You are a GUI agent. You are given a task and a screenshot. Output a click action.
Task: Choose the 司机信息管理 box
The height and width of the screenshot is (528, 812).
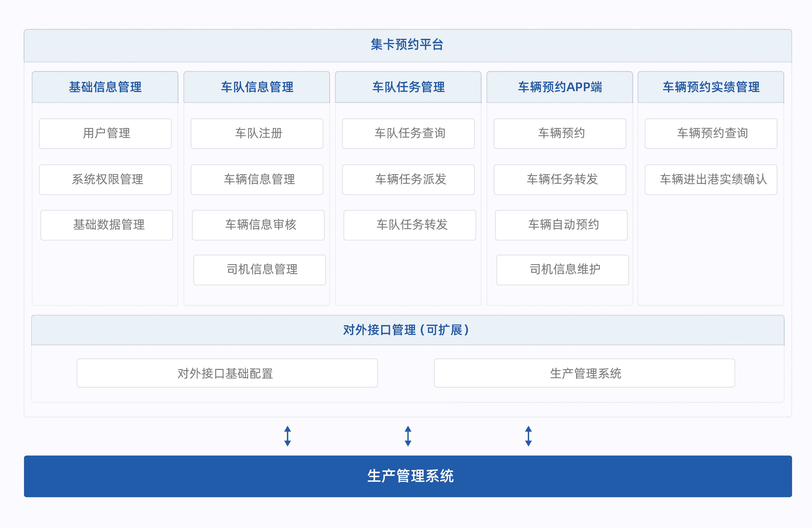260,270
